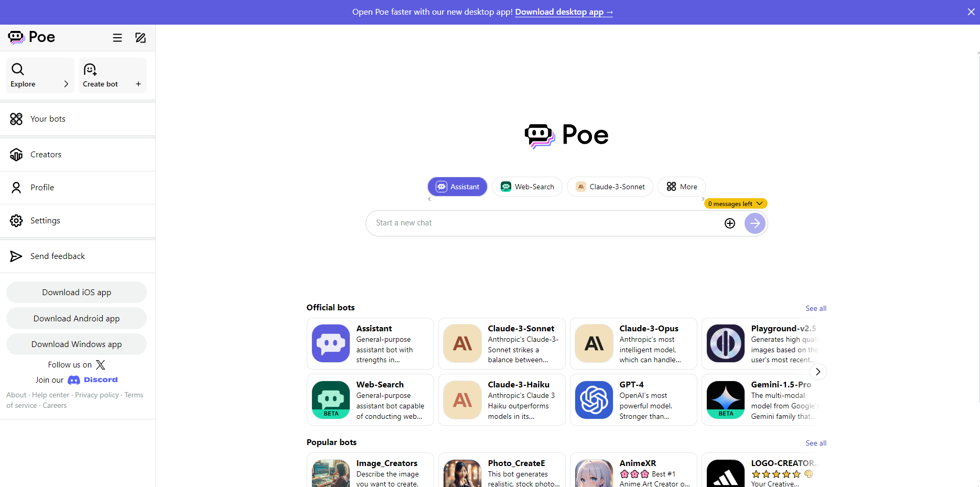Open the More bots chip
The image size is (980, 487).
coord(682,187)
